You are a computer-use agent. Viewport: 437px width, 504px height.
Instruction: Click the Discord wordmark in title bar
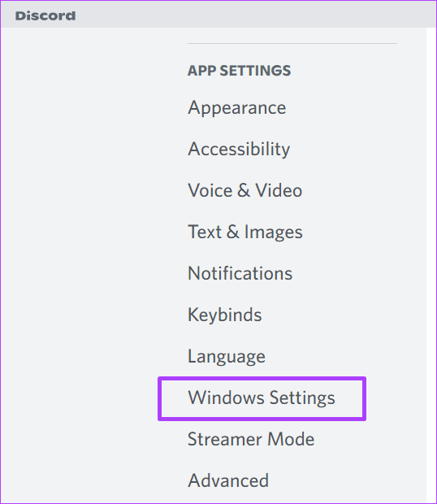pyautogui.click(x=45, y=15)
